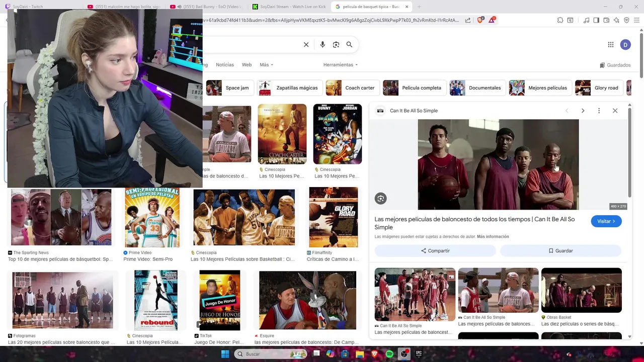Open the Rebound poster thumbnail
The width and height of the screenshot is (644, 362).
click(x=156, y=300)
